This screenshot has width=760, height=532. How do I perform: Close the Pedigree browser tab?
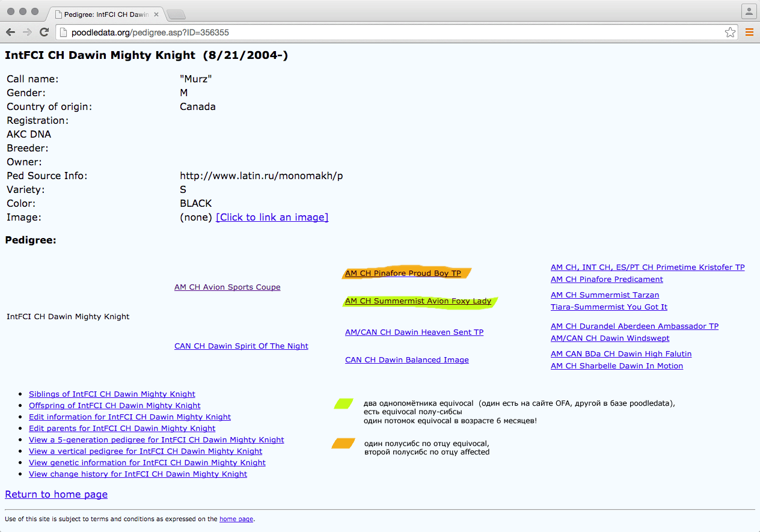coord(156,14)
